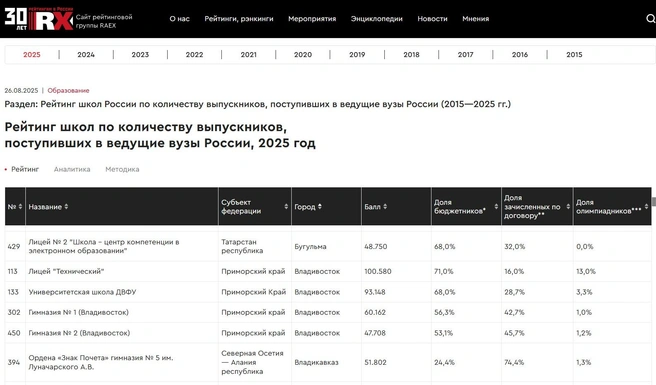Sort by № column arrows
Image resolution: width=656 pixels, height=385 pixels.
(20, 206)
